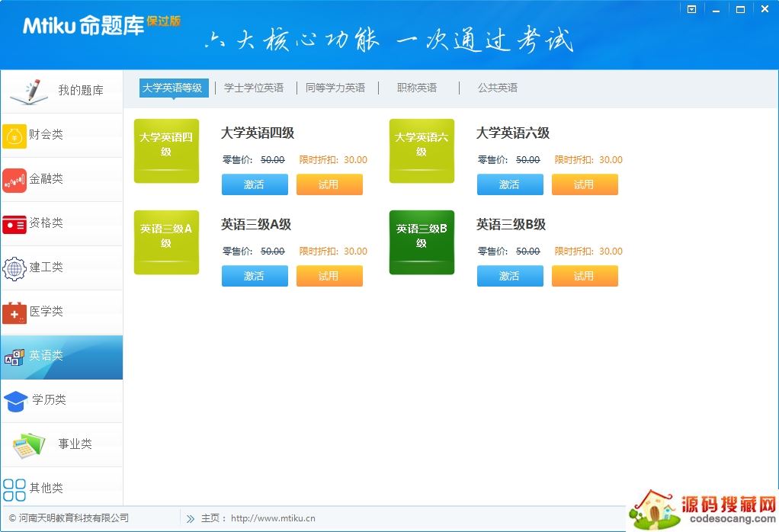Switch to the 职称英语 tab
779x532 pixels.
417,88
